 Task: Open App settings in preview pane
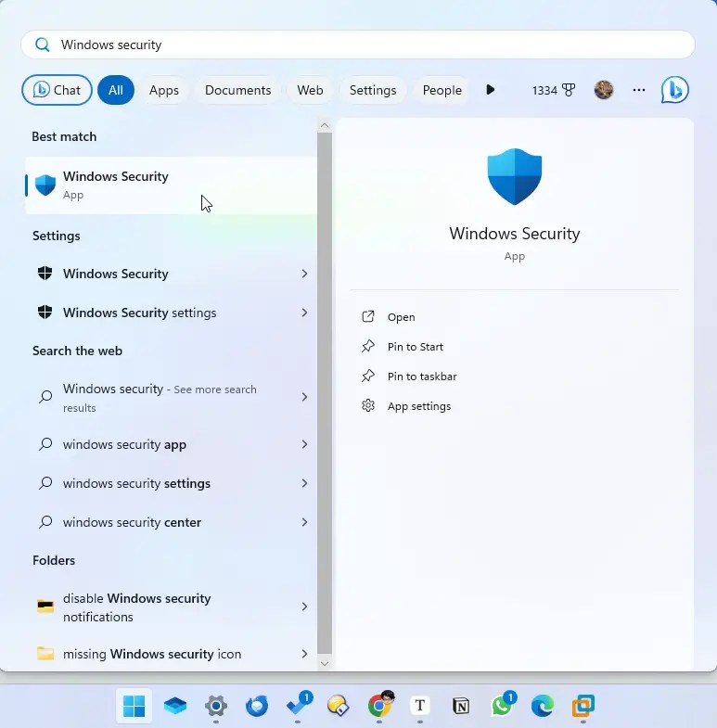coord(419,406)
